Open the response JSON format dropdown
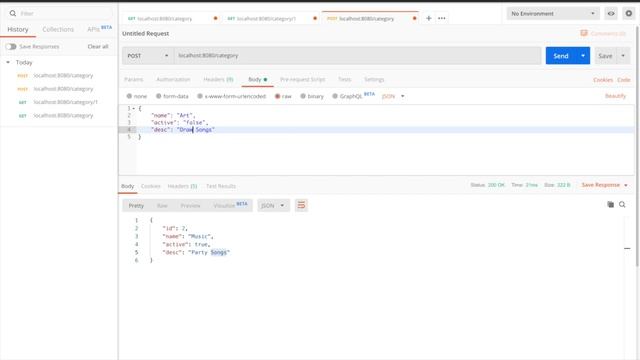The image size is (640, 360). pyautogui.click(x=273, y=205)
